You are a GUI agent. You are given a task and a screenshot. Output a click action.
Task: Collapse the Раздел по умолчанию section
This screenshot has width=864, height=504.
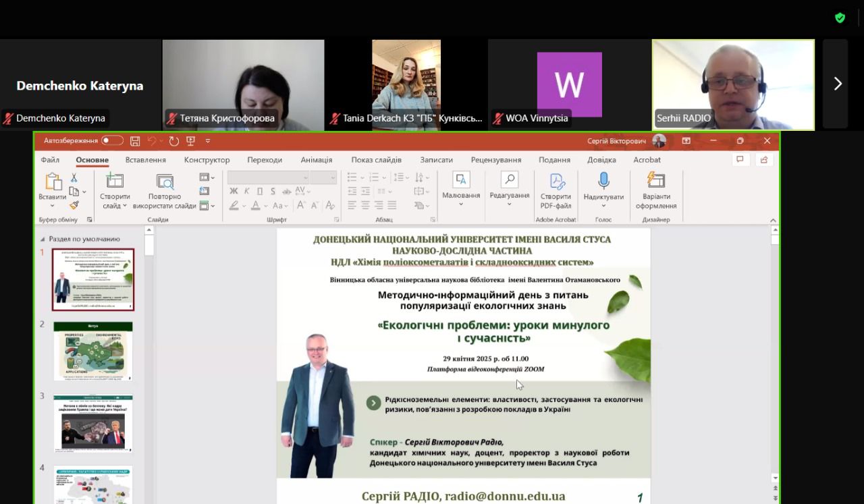pos(43,239)
